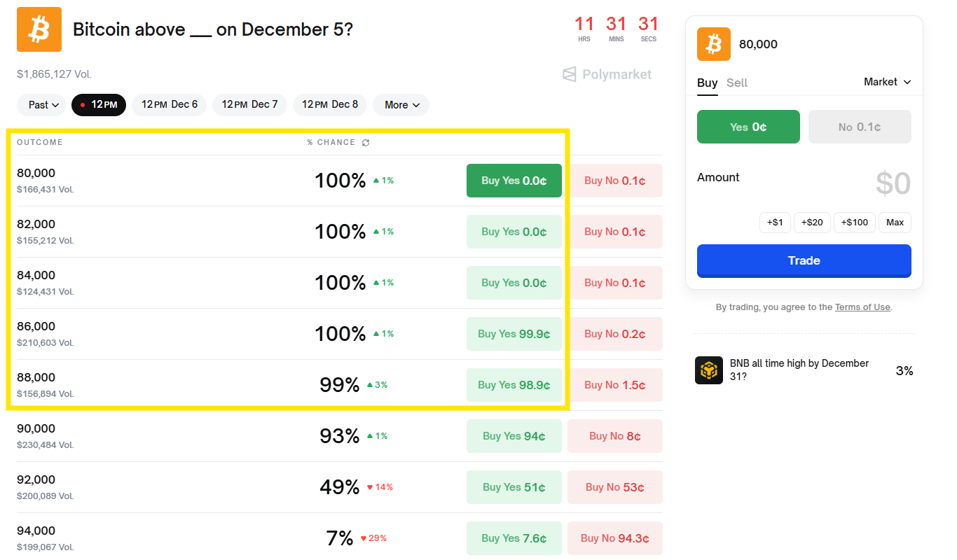Click the Polymarket watermark logo
The height and width of the screenshot is (560, 957).
click(x=607, y=74)
